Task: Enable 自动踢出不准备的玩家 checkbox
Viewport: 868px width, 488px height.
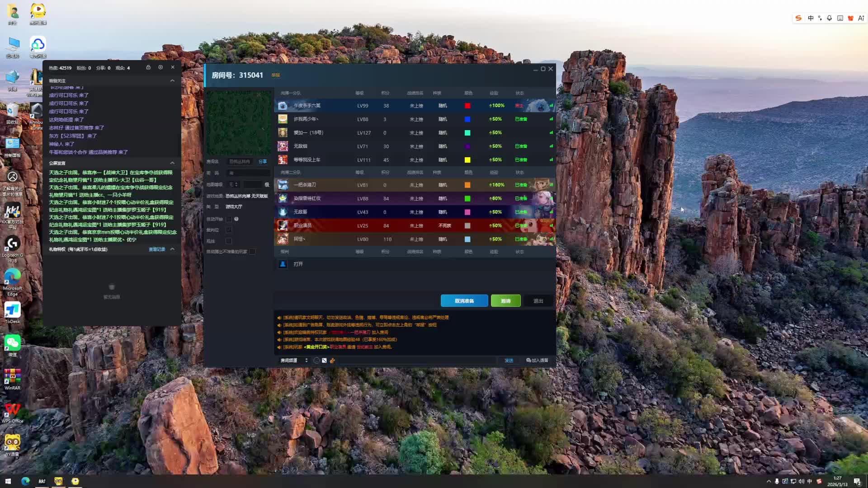Action: pyautogui.click(x=252, y=252)
